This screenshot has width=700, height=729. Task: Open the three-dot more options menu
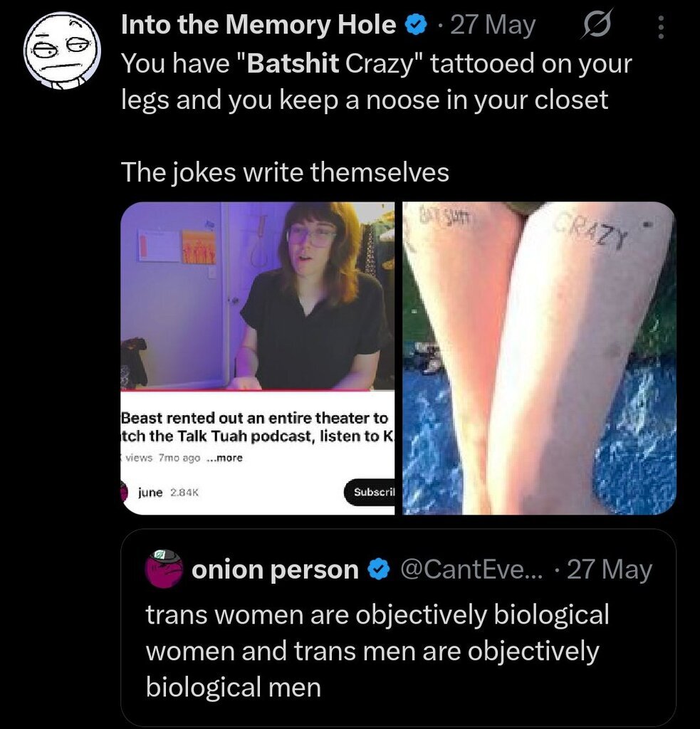(x=660, y=28)
